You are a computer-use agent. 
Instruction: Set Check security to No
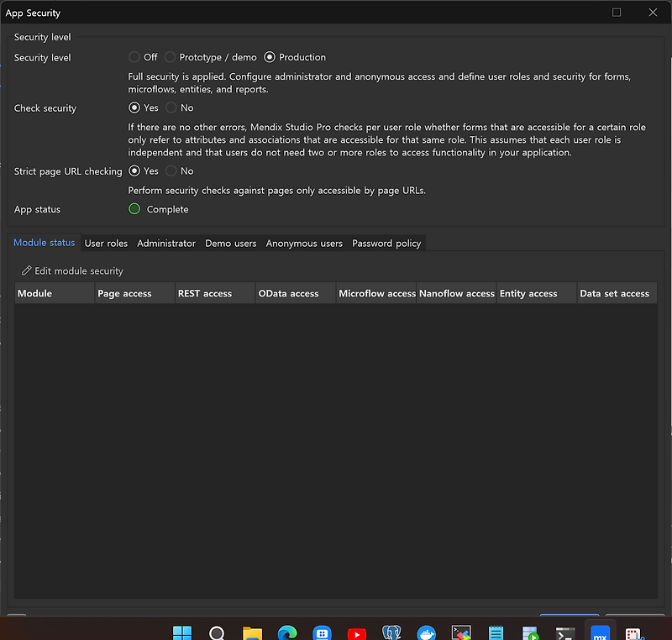pyautogui.click(x=171, y=108)
